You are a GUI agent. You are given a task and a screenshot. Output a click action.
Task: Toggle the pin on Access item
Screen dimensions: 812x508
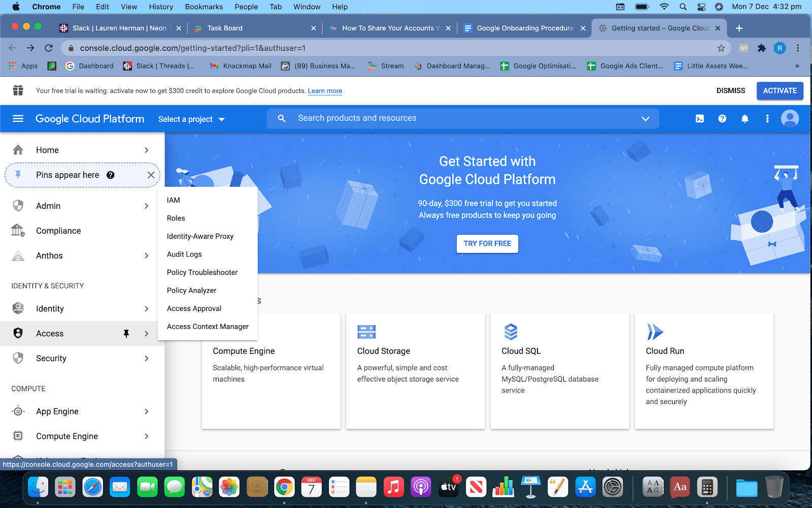coord(126,334)
